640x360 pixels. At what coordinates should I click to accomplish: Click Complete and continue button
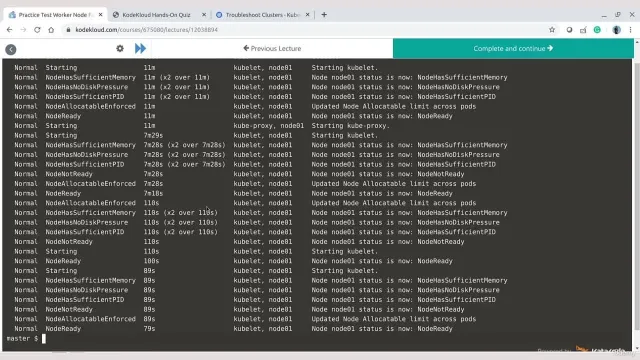click(x=513, y=48)
